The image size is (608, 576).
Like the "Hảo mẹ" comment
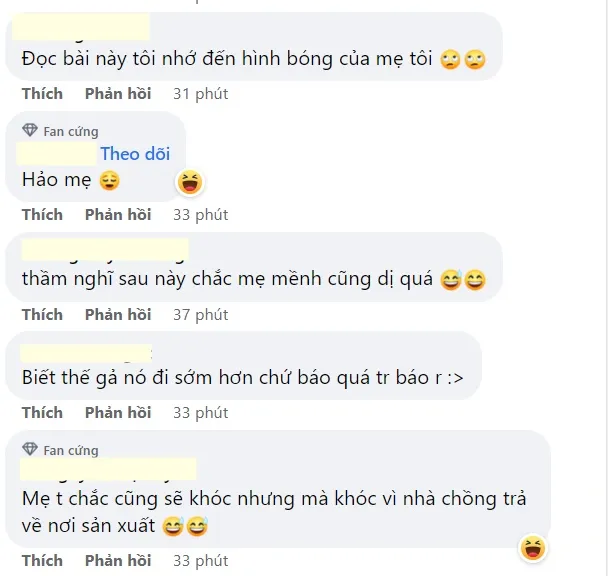42,214
